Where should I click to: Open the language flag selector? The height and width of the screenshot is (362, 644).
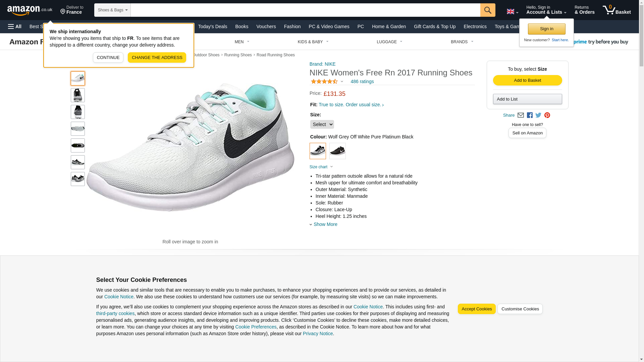[x=512, y=12]
